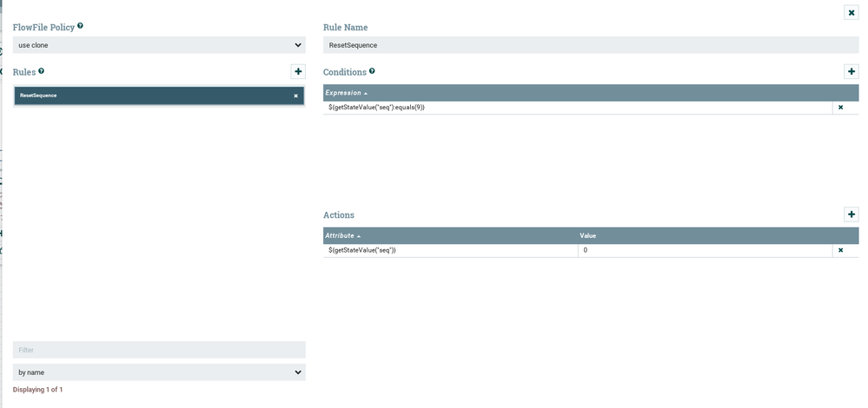
Task: Show help tooltip for Rules
Action: click(x=41, y=71)
